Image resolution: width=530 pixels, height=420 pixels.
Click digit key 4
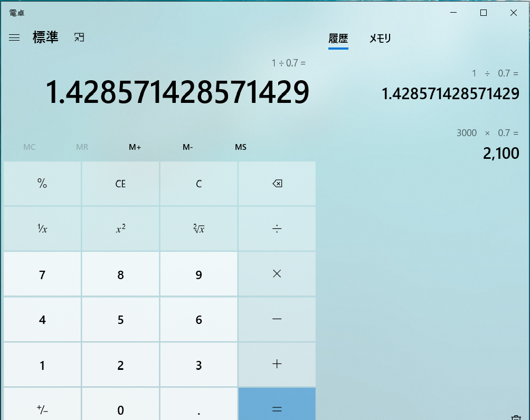click(x=42, y=319)
